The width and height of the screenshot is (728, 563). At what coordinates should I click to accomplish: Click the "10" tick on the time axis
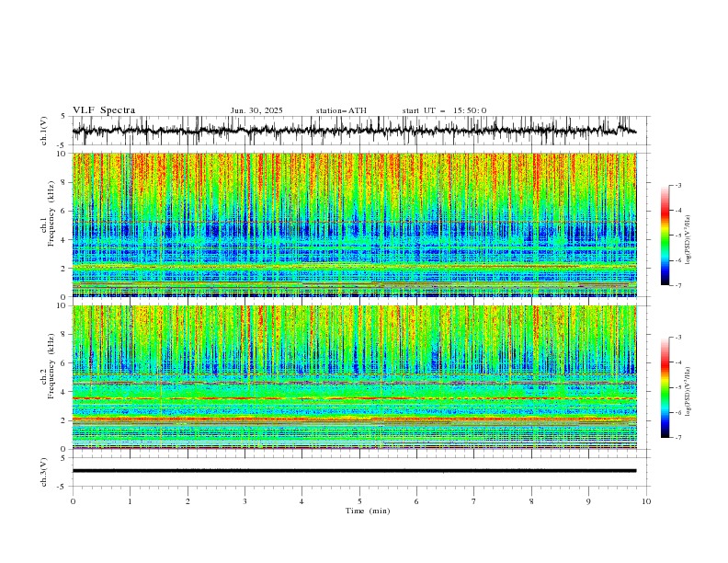click(x=646, y=501)
